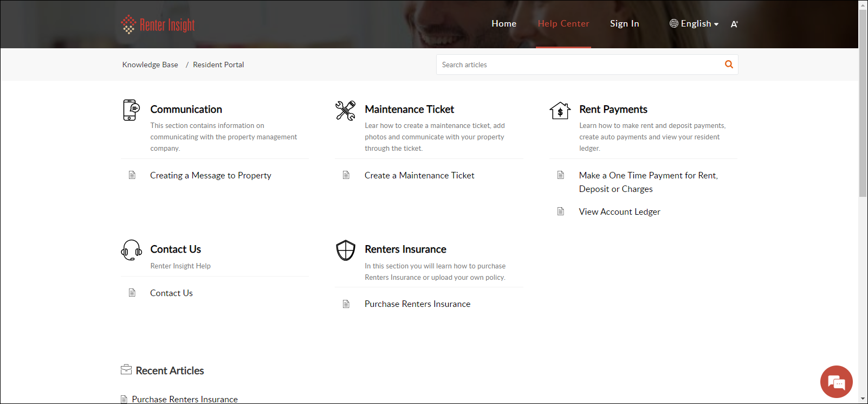This screenshot has width=868, height=404.
Task: Open Creating a Message to Property article
Action: coord(211,175)
